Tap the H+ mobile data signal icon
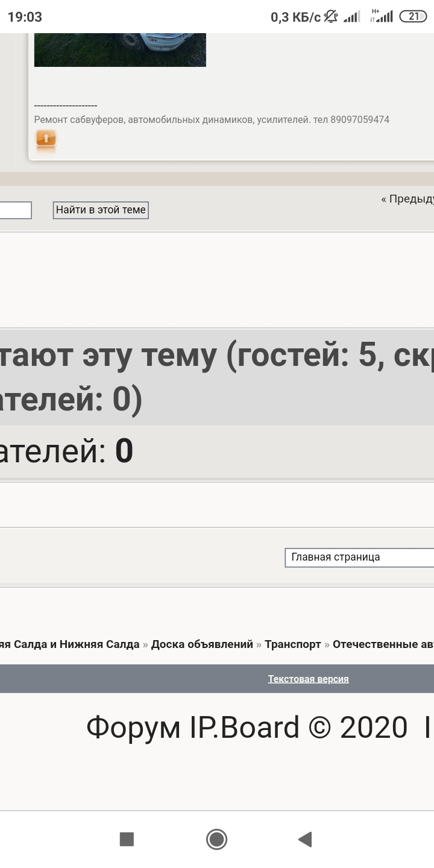The height and width of the screenshot is (868, 434). [x=381, y=16]
